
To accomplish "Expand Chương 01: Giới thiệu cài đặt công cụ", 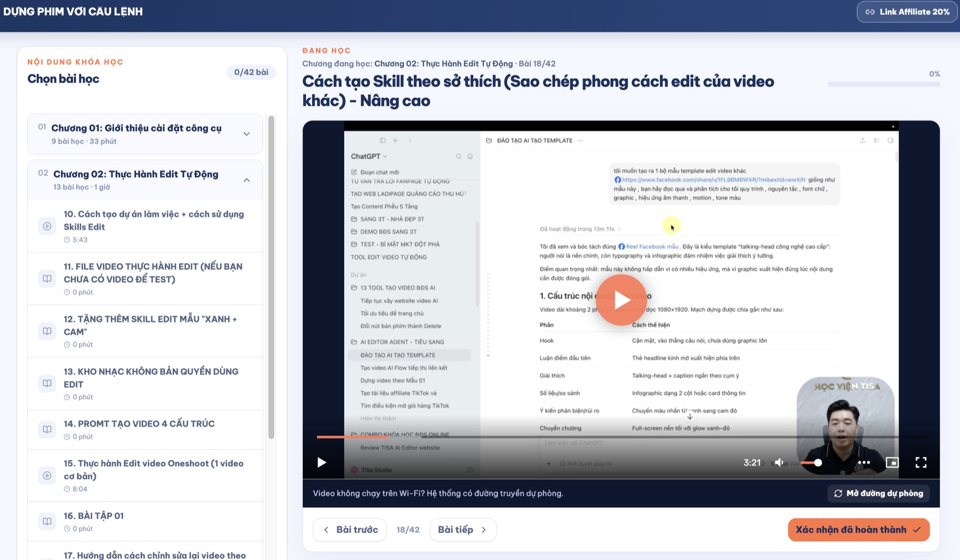I will coord(247,134).
